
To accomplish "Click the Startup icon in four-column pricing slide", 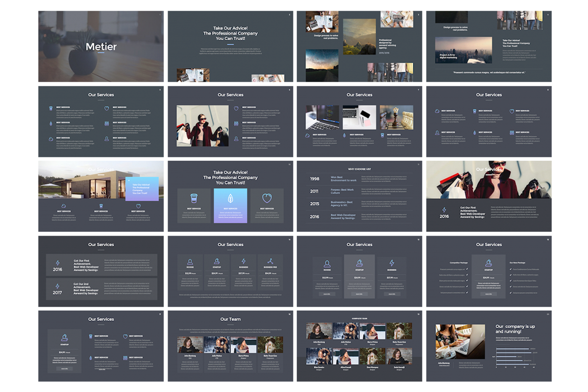I will 216,262.
